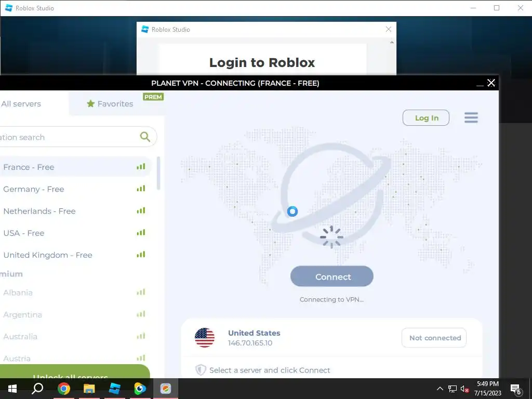The image size is (532, 399).
Task: Click signal bars for United Kingdom - Free
Action: tap(141, 255)
